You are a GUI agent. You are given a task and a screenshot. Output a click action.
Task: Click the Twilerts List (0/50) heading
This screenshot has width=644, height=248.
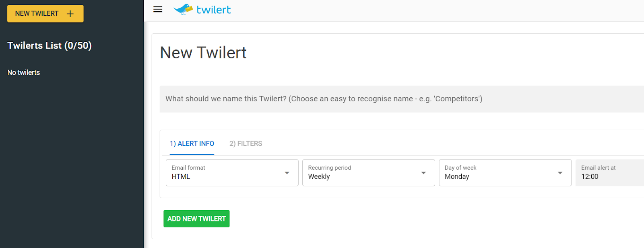(50, 45)
